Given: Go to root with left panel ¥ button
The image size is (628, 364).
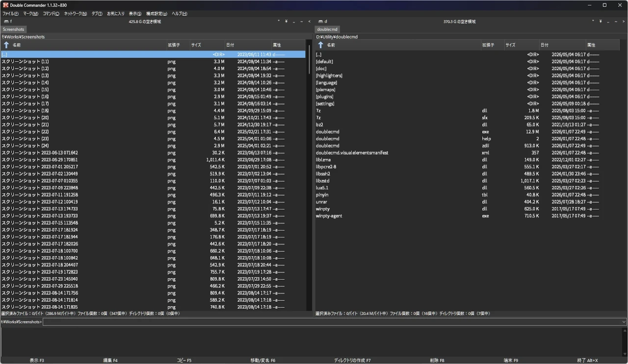Looking at the screenshot, I should pyautogui.click(x=287, y=22).
